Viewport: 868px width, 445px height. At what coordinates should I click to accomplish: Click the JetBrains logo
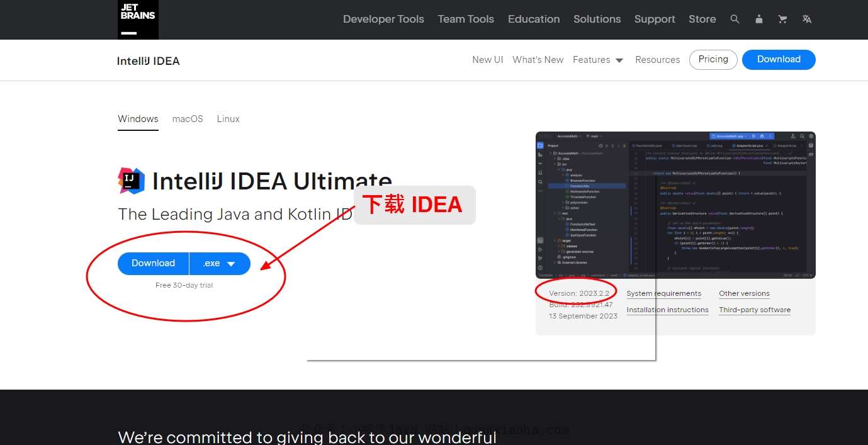coord(138,20)
